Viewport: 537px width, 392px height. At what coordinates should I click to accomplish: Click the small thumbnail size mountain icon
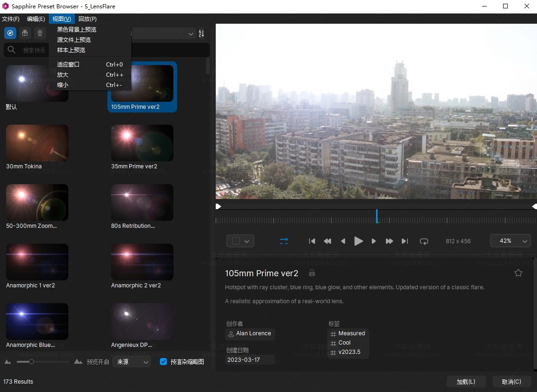point(7,361)
